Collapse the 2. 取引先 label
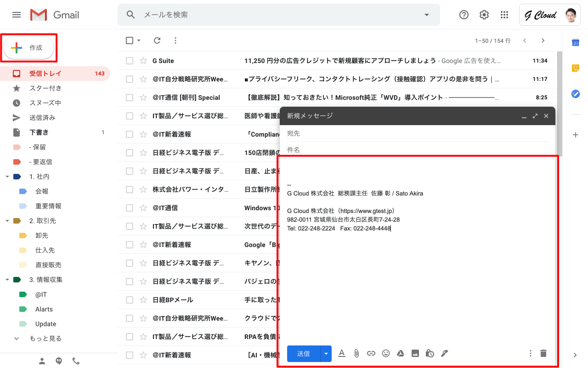Viewport: 588px width, 368px height. coord(7,221)
